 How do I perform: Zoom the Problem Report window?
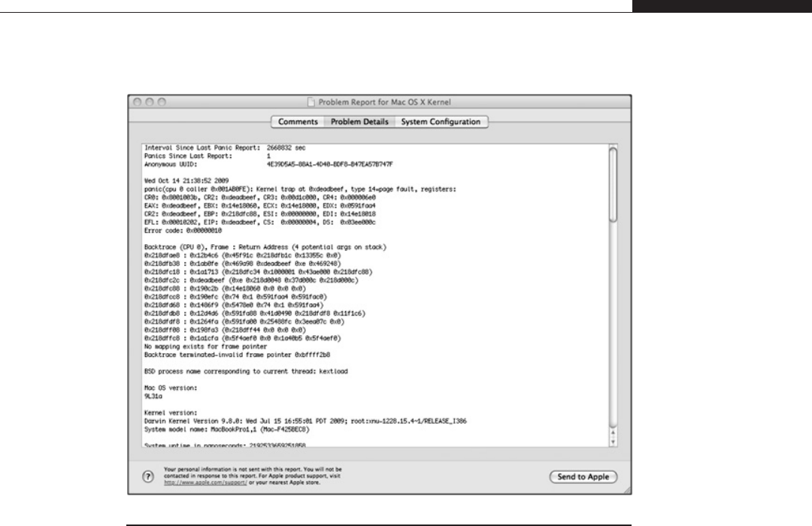(162, 102)
